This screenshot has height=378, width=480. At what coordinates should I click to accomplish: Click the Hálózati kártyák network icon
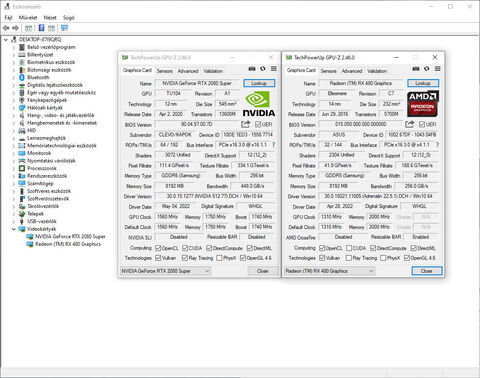tap(22, 108)
